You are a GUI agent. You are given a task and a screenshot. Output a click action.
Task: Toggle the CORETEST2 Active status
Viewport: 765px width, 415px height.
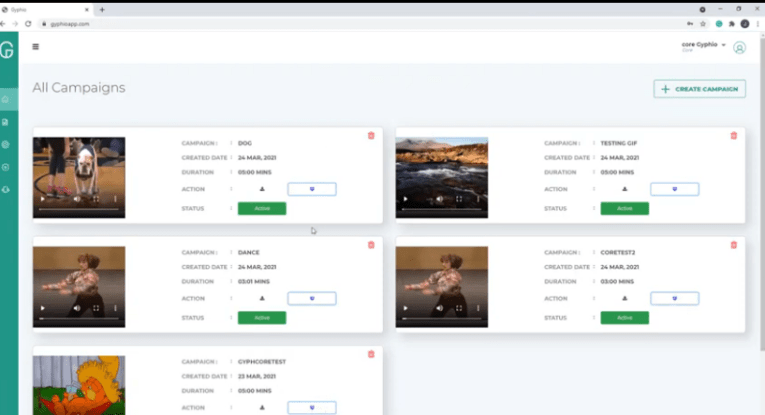pyautogui.click(x=624, y=318)
